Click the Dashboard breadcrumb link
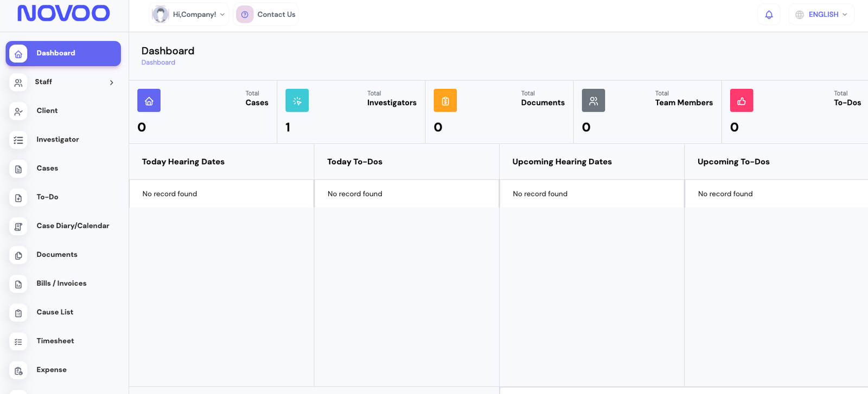This screenshot has width=868, height=394. [158, 62]
